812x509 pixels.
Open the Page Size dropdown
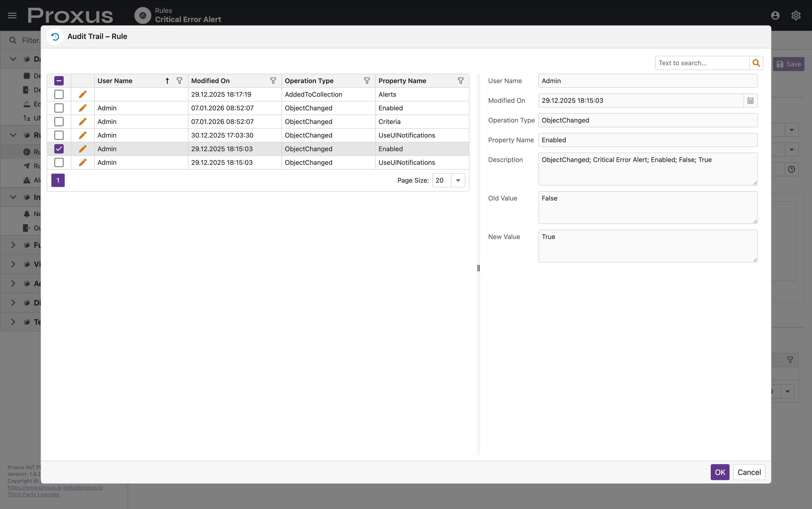(457, 181)
